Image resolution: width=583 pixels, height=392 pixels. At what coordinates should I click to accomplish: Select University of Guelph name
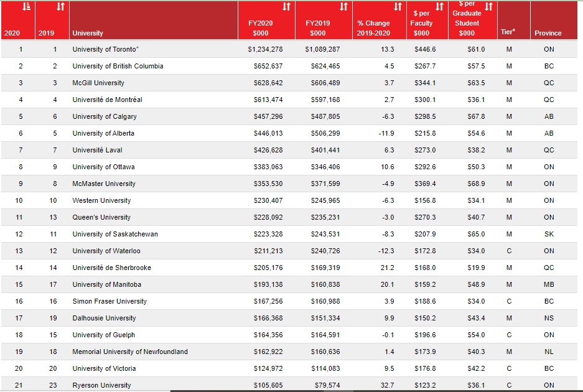104,335
